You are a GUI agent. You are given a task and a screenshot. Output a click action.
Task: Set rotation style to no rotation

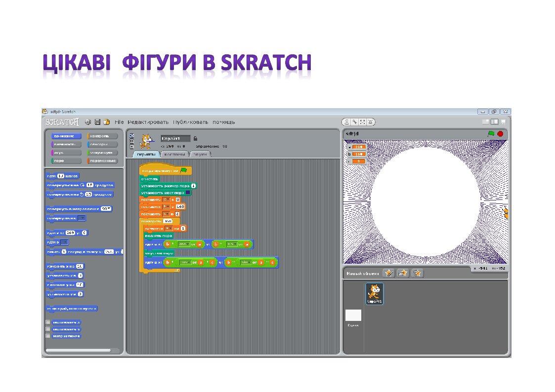(x=132, y=146)
